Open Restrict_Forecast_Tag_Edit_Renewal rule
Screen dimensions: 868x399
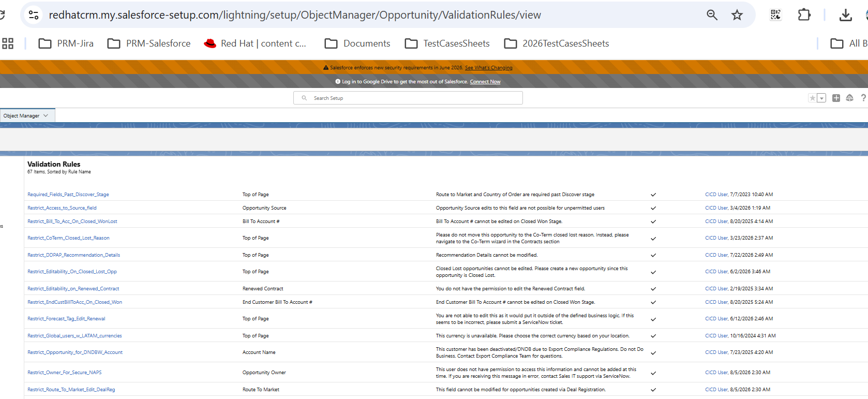point(66,319)
